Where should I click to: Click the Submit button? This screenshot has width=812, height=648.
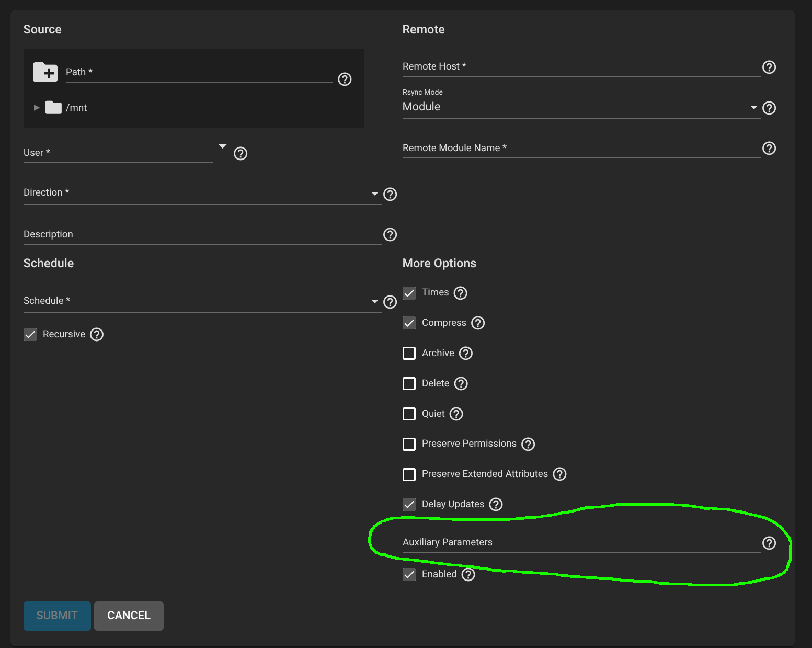pyautogui.click(x=57, y=616)
